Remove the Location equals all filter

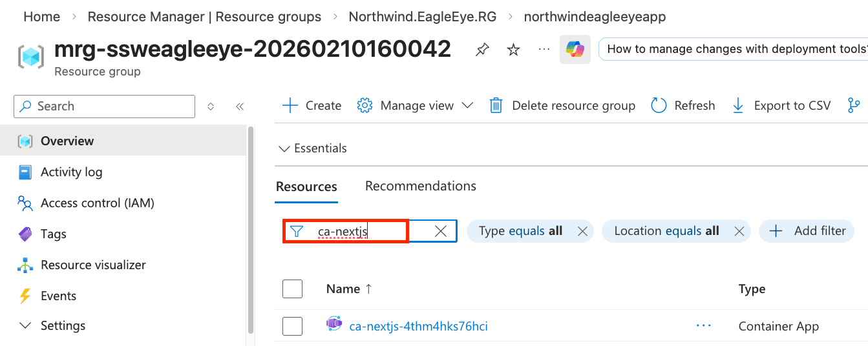click(x=739, y=231)
